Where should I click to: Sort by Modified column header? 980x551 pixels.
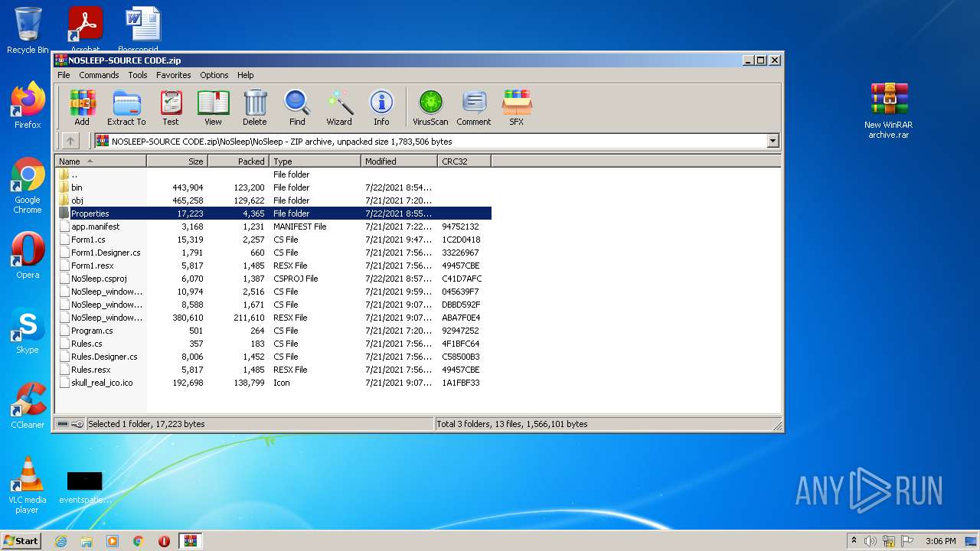(x=399, y=161)
